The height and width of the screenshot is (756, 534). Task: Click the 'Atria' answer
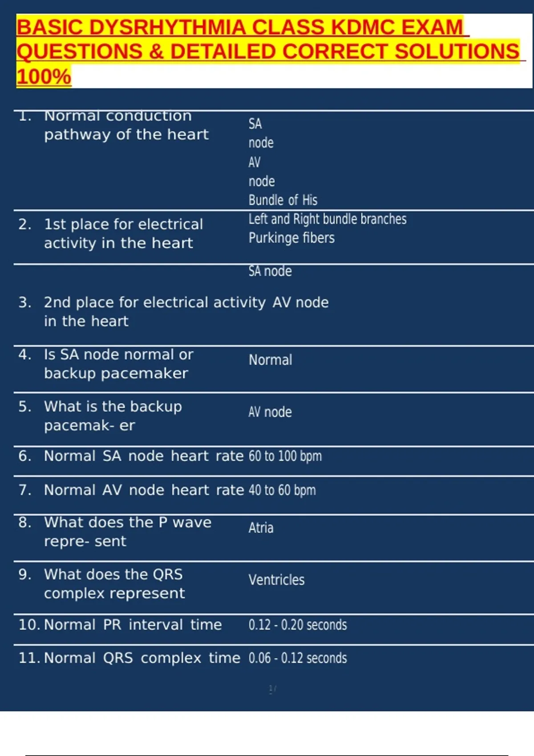pos(261,528)
